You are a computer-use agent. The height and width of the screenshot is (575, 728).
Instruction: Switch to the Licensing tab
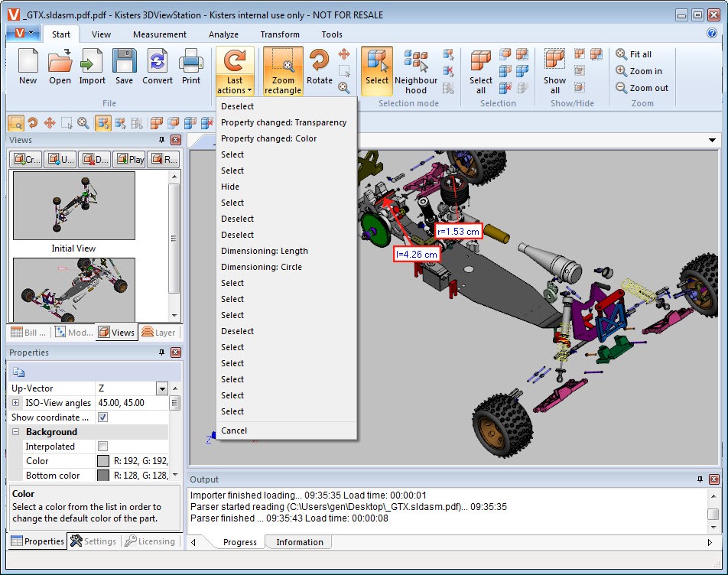150,541
